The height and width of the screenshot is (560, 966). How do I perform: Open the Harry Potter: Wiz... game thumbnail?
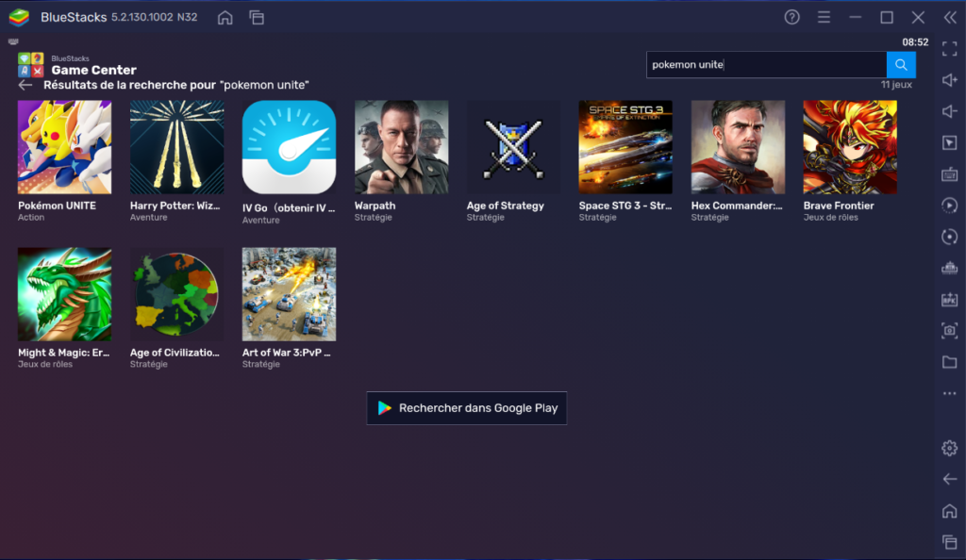click(176, 147)
